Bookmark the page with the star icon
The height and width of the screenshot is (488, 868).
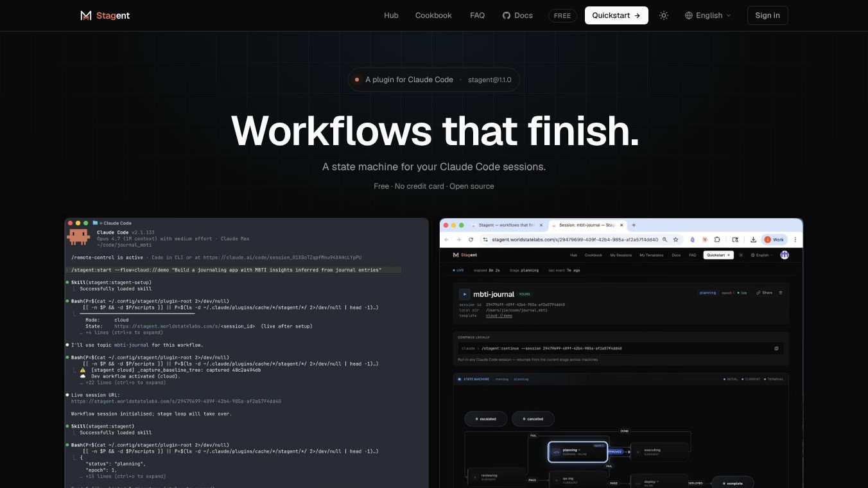pyautogui.click(x=675, y=240)
